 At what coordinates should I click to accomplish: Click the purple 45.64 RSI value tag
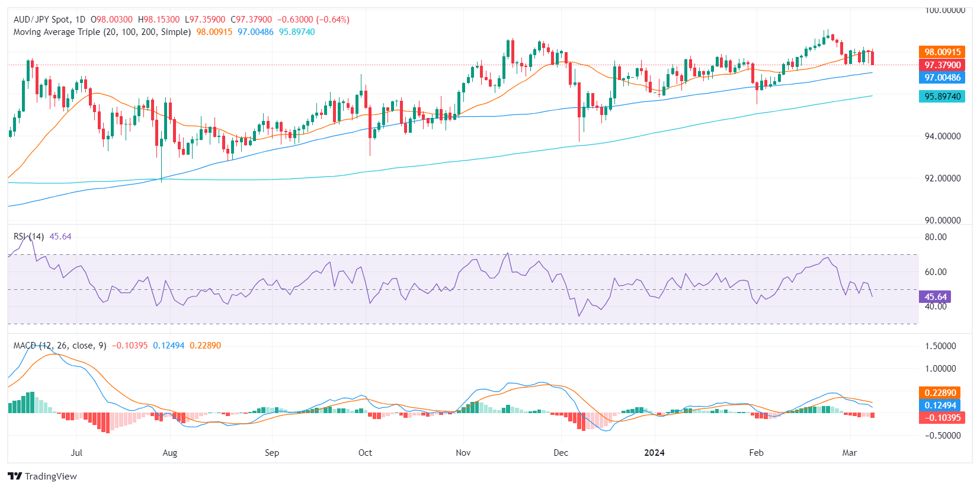pyautogui.click(x=935, y=296)
